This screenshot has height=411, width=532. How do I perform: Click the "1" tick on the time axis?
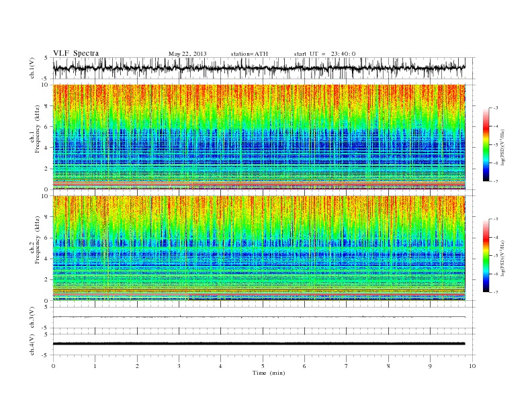pyautogui.click(x=95, y=366)
